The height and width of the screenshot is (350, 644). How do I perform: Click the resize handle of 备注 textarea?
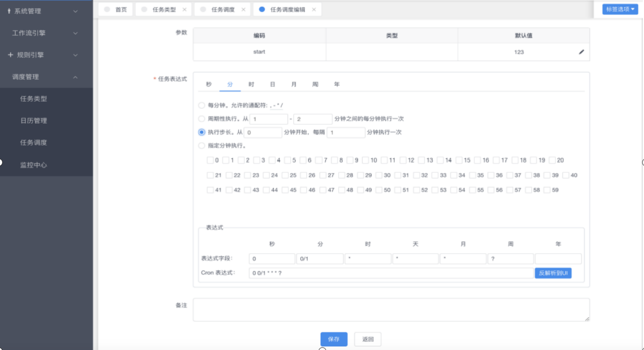pyautogui.click(x=587, y=319)
